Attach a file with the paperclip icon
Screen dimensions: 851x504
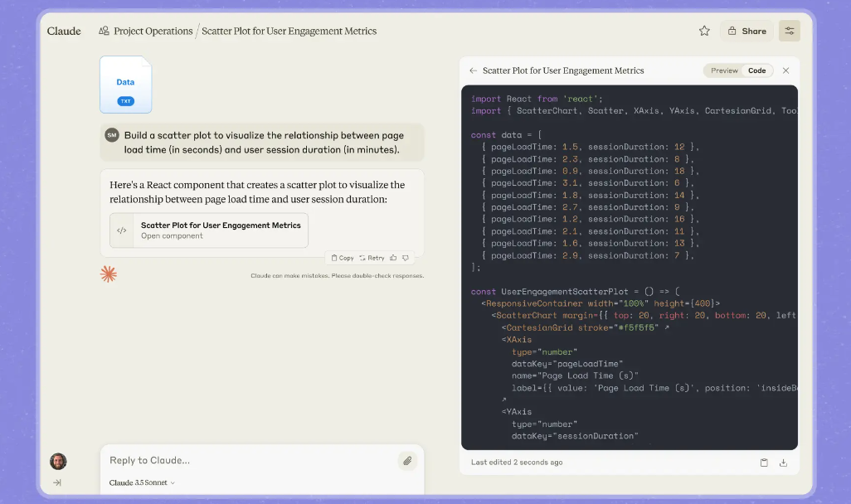pos(407,461)
